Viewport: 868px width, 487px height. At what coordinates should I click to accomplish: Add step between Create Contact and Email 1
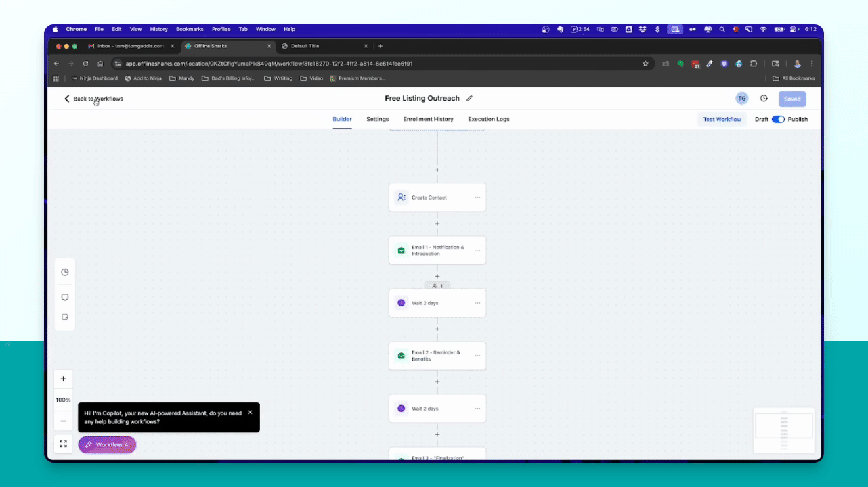437,223
